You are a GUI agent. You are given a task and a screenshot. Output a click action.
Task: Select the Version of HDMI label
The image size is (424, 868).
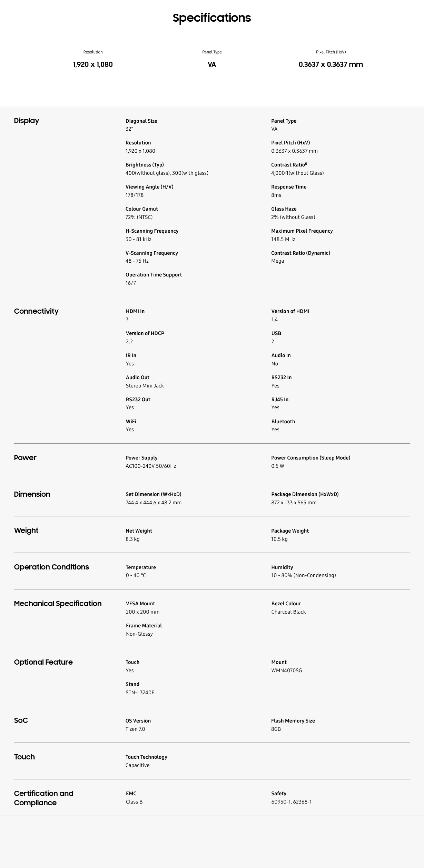click(290, 311)
